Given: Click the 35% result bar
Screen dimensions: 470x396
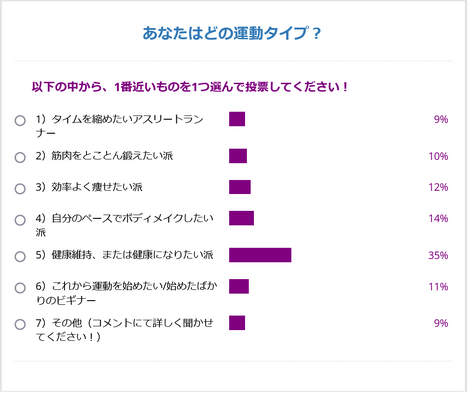Looking at the screenshot, I should pyautogui.click(x=260, y=255).
